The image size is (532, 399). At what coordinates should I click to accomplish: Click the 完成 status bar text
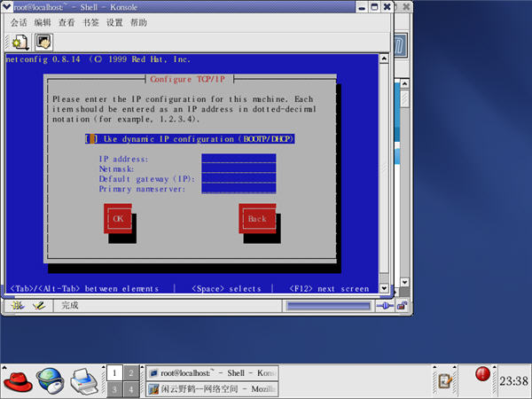coord(69,305)
